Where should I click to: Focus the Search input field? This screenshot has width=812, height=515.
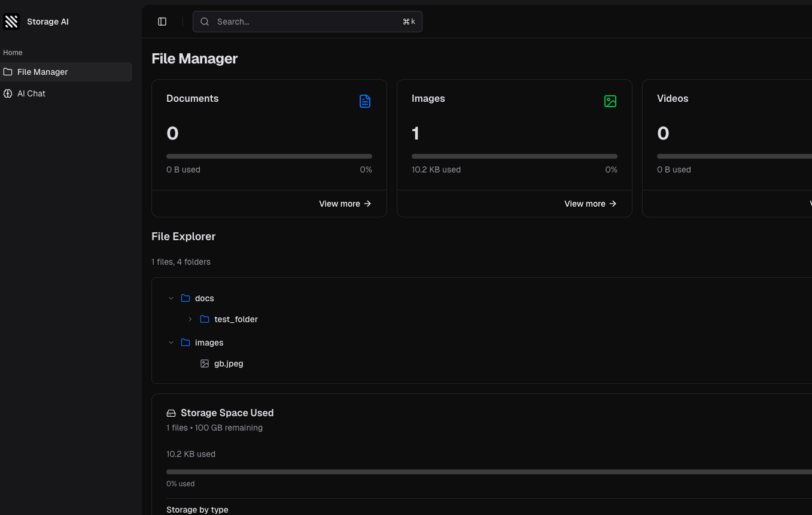305,22
